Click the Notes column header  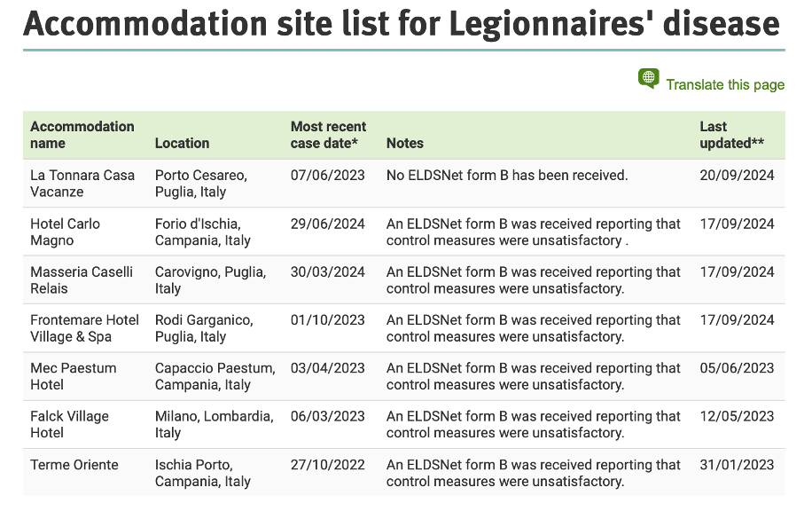405,143
